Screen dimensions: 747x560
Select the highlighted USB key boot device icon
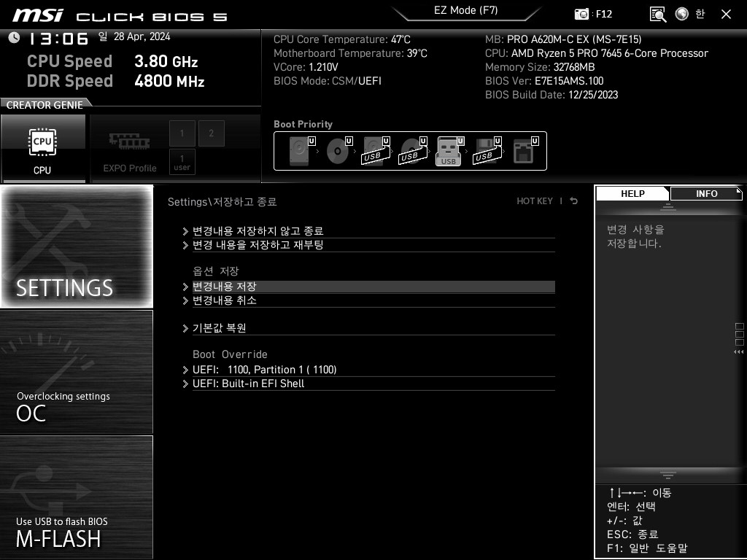(448, 151)
